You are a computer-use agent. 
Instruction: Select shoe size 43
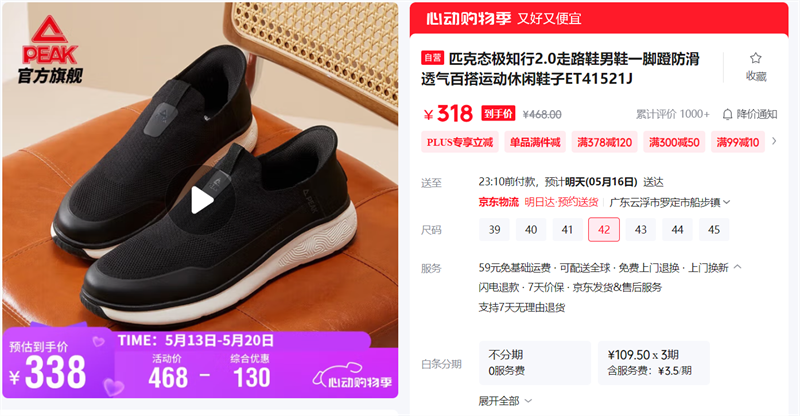coord(640,230)
